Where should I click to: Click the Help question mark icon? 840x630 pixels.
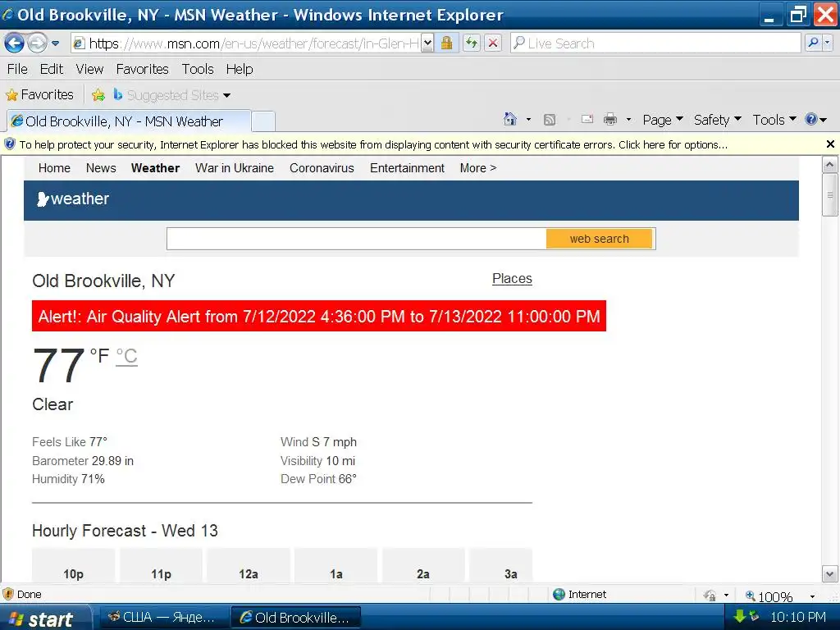click(x=811, y=119)
